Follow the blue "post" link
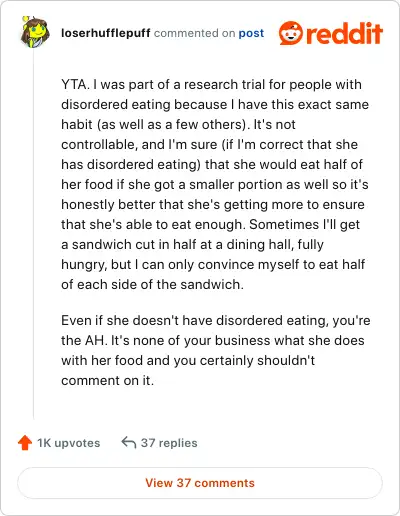Image resolution: width=400 pixels, height=516 pixels. pyautogui.click(x=251, y=33)
